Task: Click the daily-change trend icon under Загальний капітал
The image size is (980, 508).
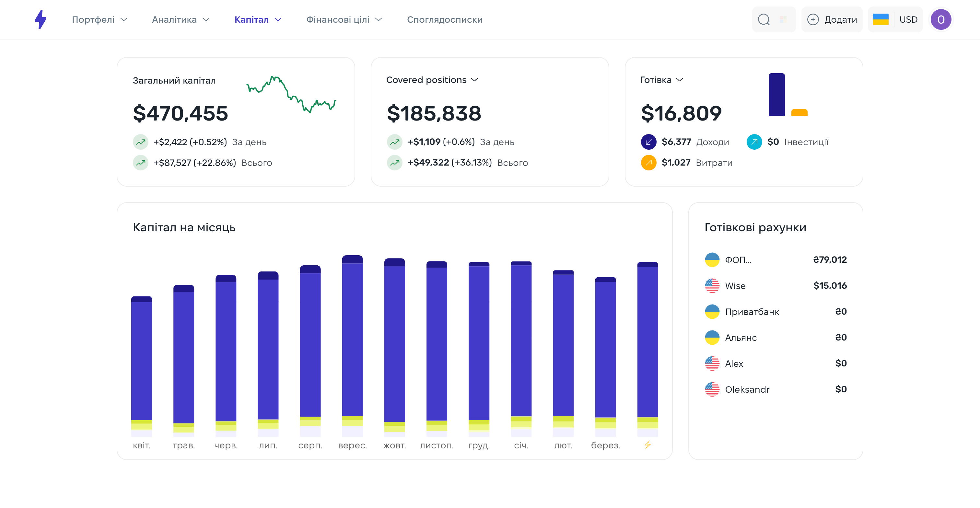Action: (140, 142)
